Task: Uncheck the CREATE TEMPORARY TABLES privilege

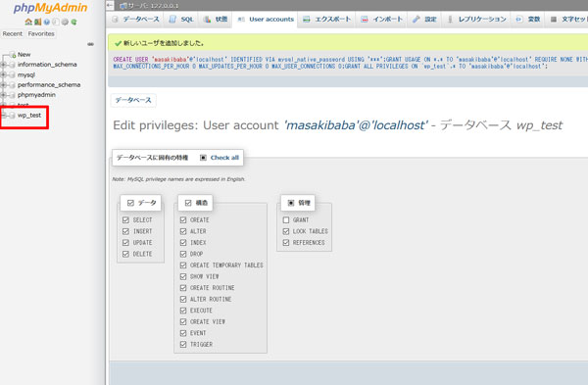Action: 183,265
